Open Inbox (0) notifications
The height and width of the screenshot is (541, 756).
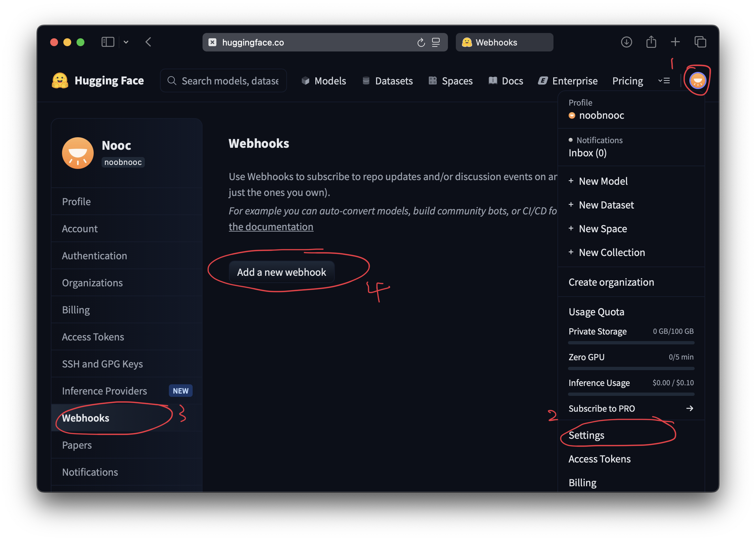point(587,153)
